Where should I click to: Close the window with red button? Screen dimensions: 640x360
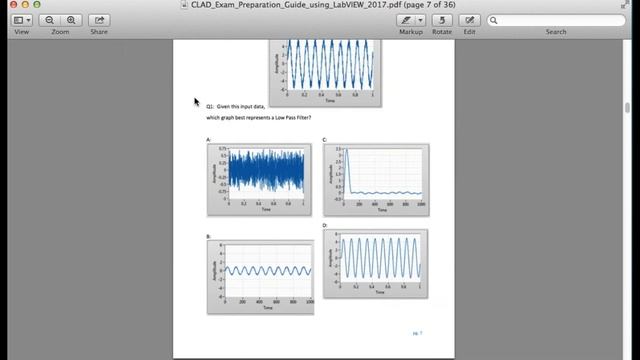[13, 4]
